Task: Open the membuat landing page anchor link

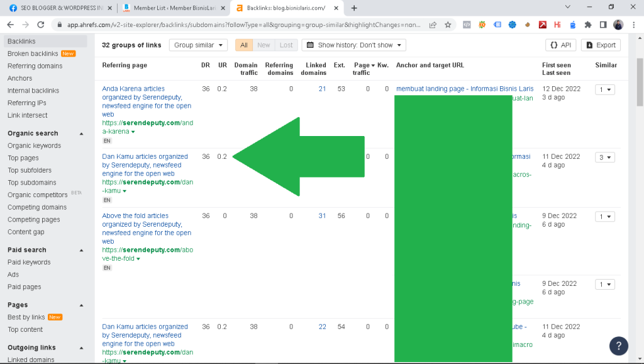Action: click(465, 89)
